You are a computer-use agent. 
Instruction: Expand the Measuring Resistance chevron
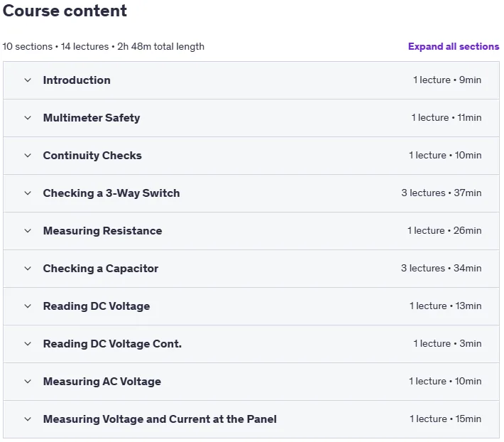tap(28, 231)
